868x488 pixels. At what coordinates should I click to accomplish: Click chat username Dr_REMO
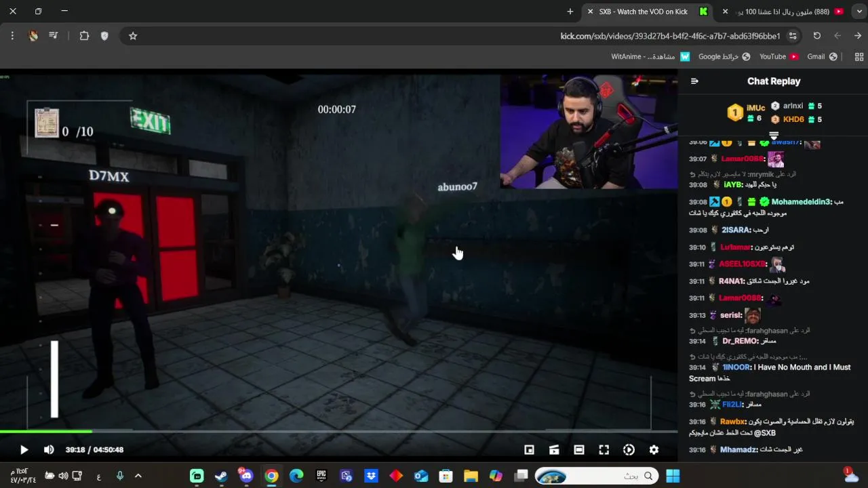[740, 341]
